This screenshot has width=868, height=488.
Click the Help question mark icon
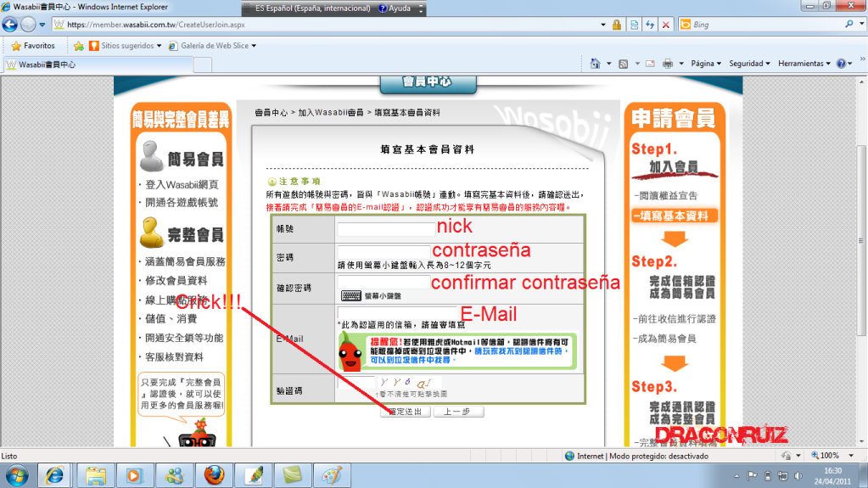coord(841,64)
